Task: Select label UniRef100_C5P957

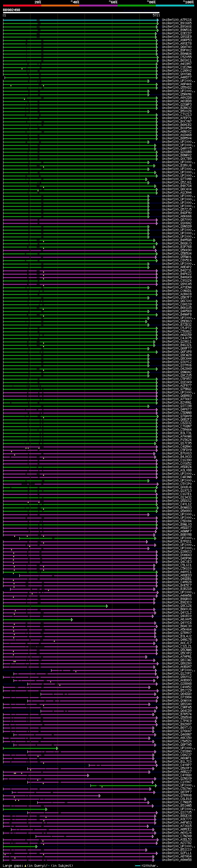Action: (177, 379)
